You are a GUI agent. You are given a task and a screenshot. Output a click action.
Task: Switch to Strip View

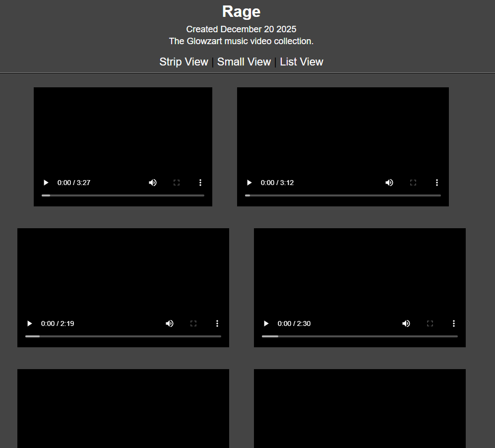(x=184, y=62)
